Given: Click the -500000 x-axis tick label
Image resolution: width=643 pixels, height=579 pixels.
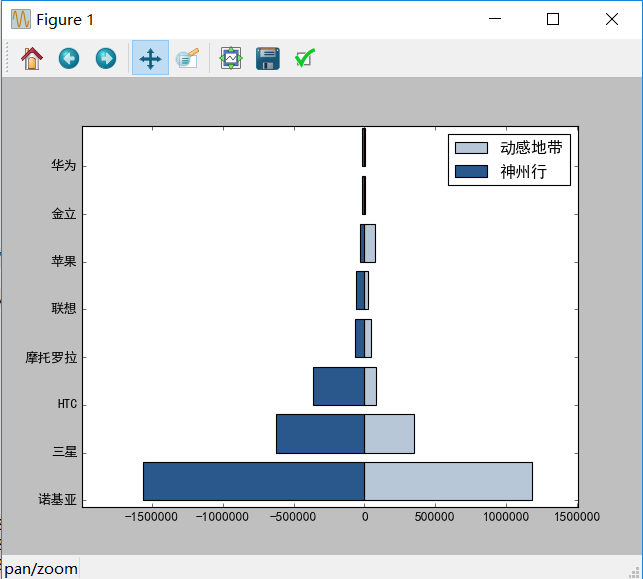Looking at the screenshot, I should [293, 517].
